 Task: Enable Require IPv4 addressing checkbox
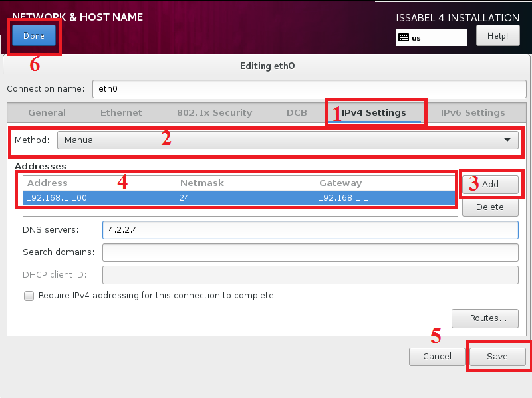pos(29,296)
